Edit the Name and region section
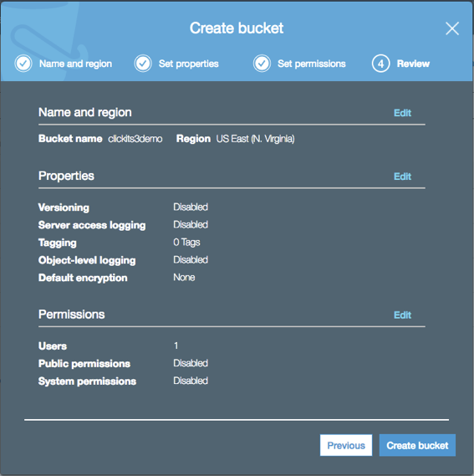 point(402,113)
